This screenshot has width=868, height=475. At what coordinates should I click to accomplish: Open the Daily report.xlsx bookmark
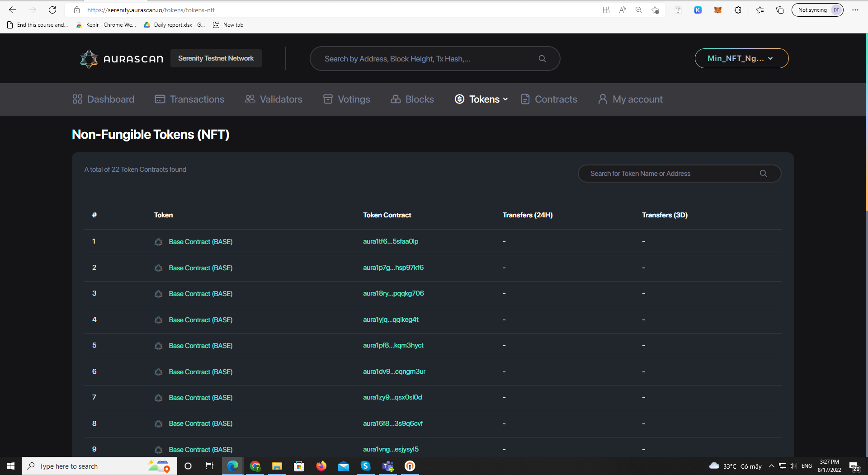175,25
